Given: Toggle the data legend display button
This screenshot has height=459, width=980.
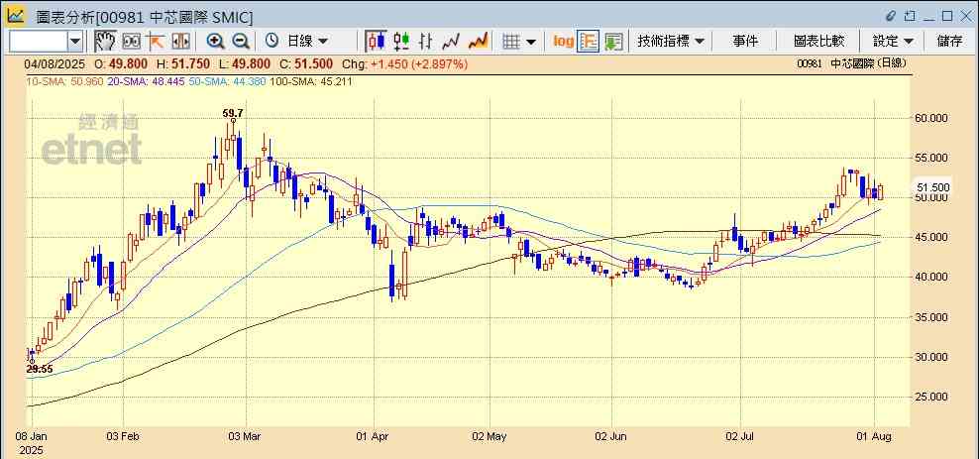Looking at the screenshot, I should (589, 42).
